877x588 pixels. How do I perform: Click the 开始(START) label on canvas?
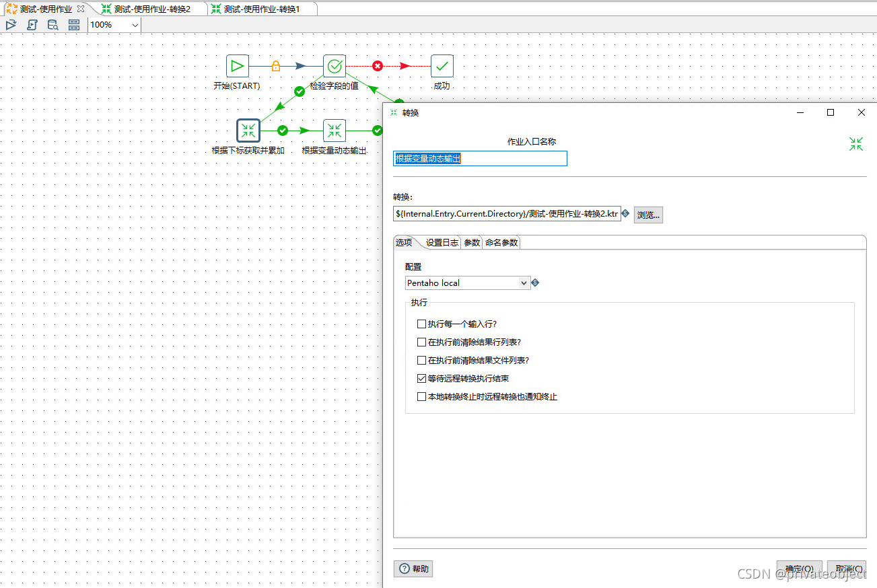(237, 86)
